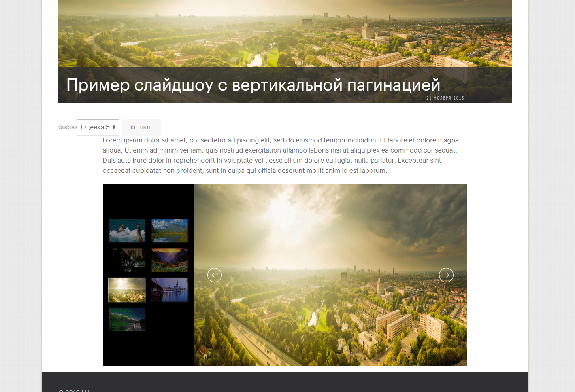The width and height of the screenshot is (575, 392).
Task: Select the first rating circle
Action: click(x=60, y=127)
